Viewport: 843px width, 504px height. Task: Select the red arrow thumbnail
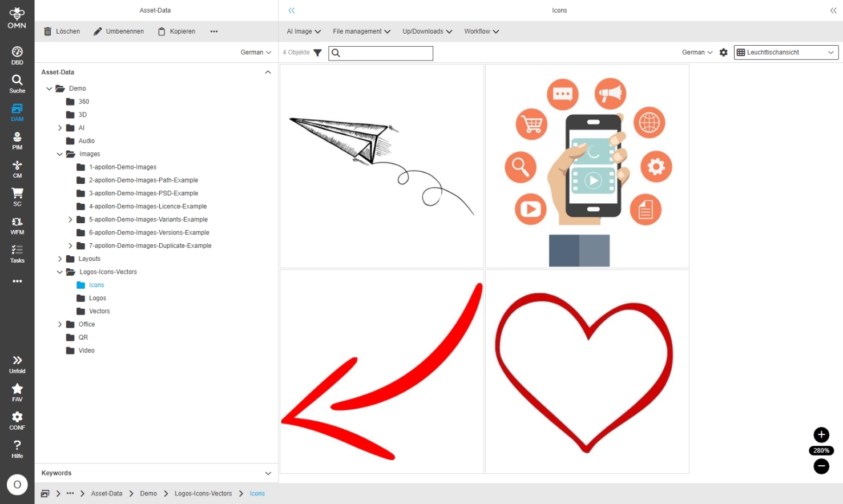point(382,372)
